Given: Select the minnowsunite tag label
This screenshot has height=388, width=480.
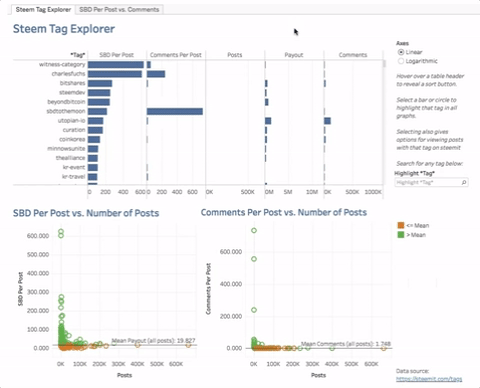Looking at the screenshot, I should tap(66, 148).
